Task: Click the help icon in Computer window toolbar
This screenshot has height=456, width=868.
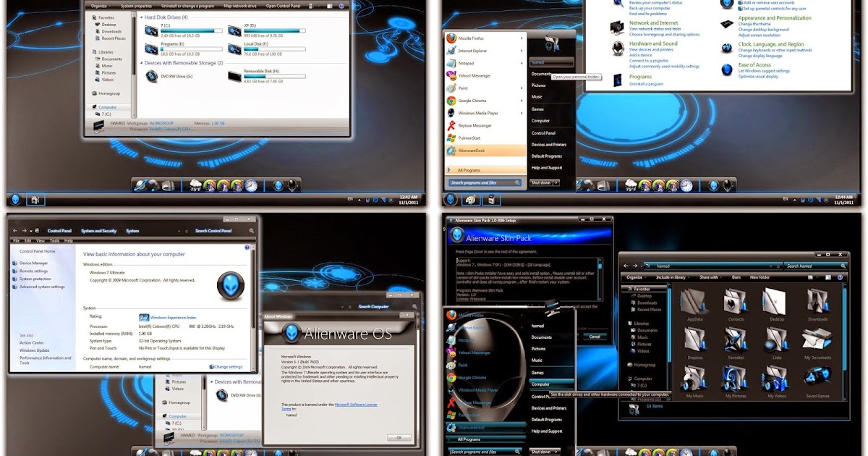Action: pyautogui.click(x=341, y=5)
